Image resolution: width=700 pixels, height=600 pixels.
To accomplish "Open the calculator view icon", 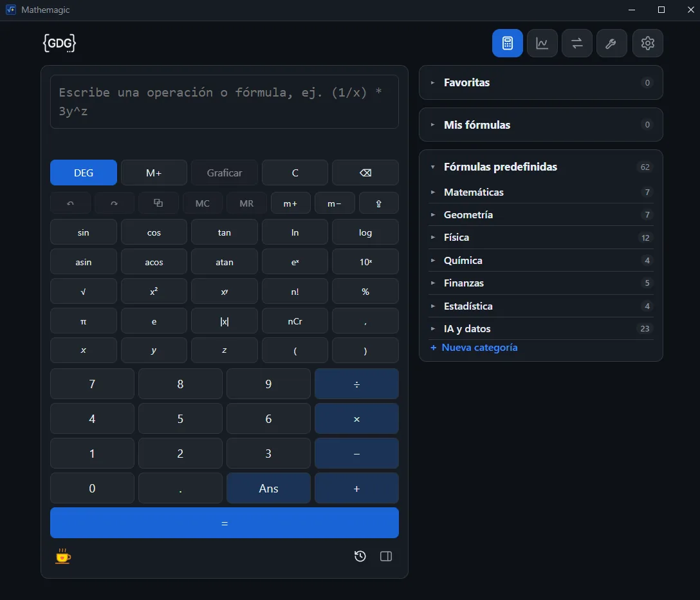I will [x=507, y=43].
